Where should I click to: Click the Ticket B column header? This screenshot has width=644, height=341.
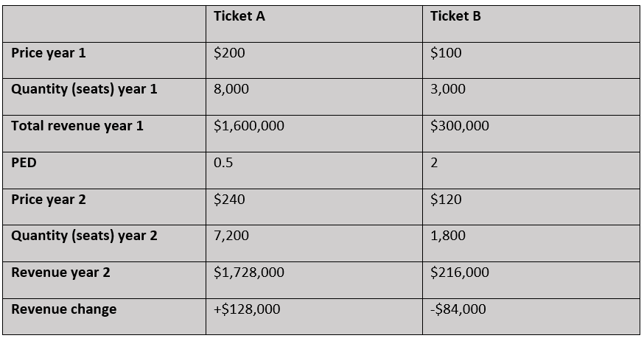(455, 16)
